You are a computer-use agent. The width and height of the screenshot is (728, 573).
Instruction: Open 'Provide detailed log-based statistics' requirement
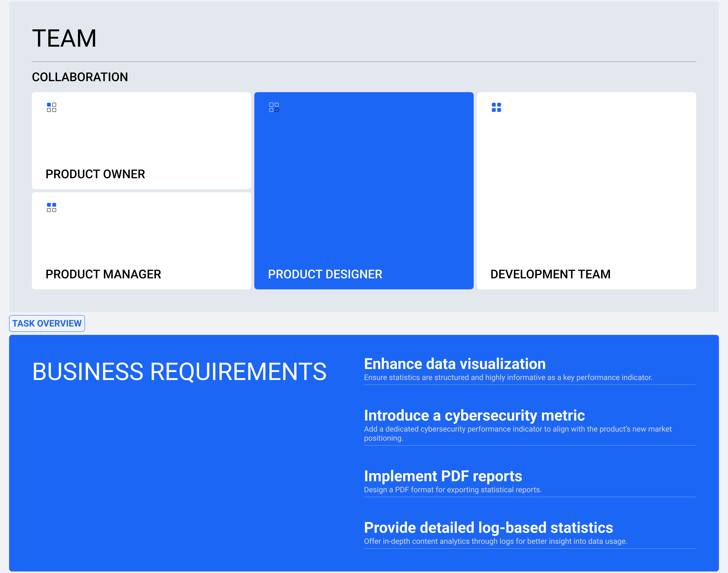(488, 528)
